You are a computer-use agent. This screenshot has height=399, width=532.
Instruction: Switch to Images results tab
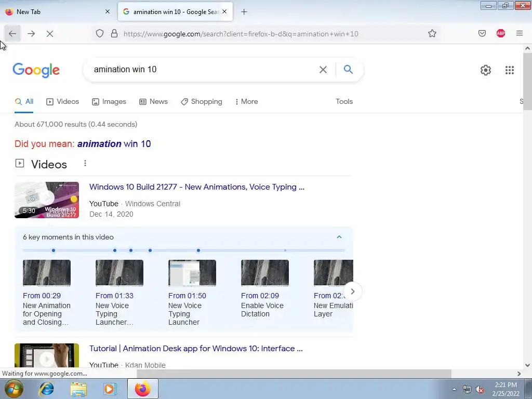pos(109,101)
